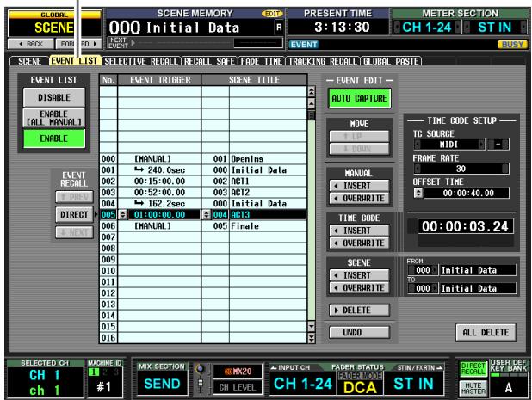
Task: Click TC SOURCE right arrow
Action: 481,145
